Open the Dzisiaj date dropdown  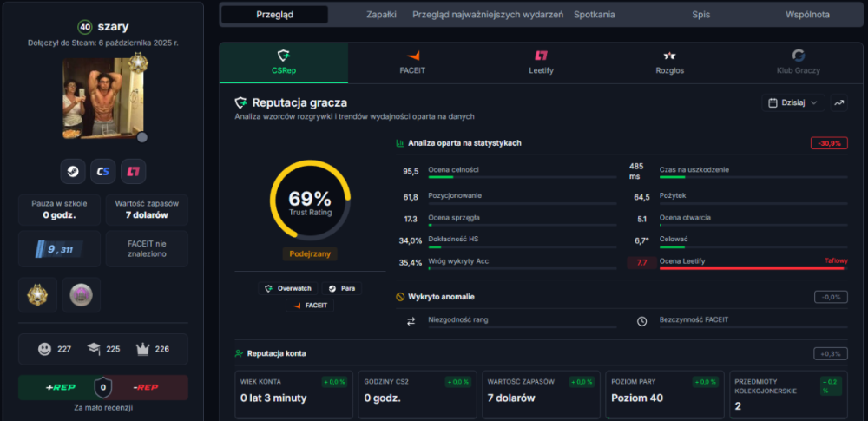coord(793,102)
